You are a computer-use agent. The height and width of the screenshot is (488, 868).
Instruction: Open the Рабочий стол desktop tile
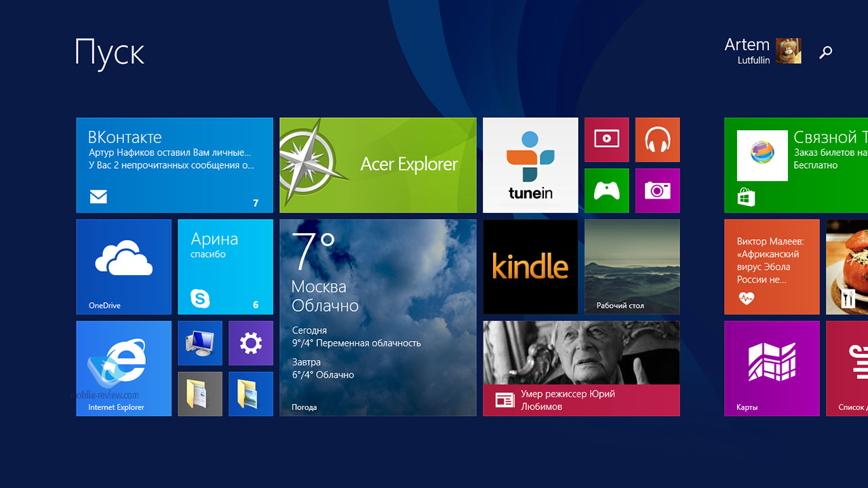point(632,267)
